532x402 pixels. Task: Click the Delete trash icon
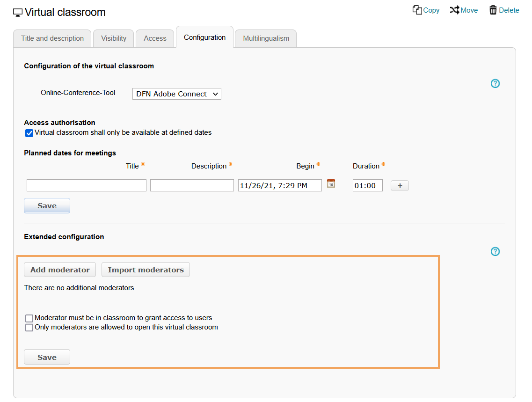click(x=493, y=10)
